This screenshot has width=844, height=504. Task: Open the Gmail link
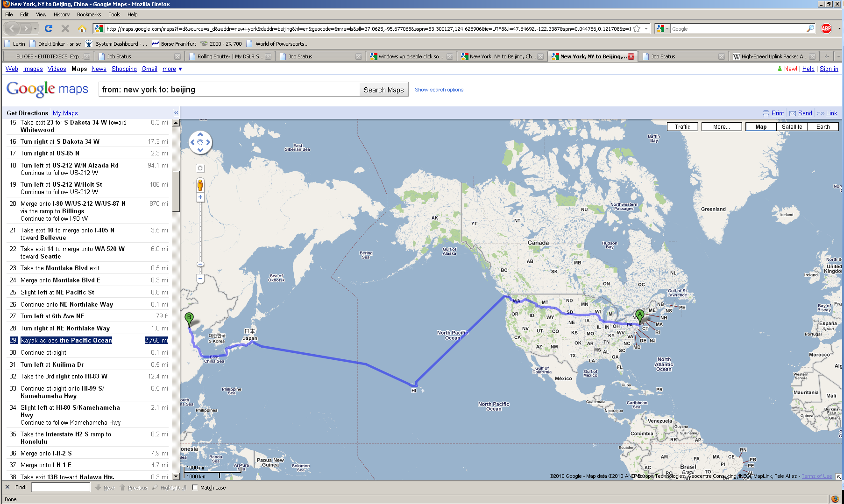tap(149, 69)
